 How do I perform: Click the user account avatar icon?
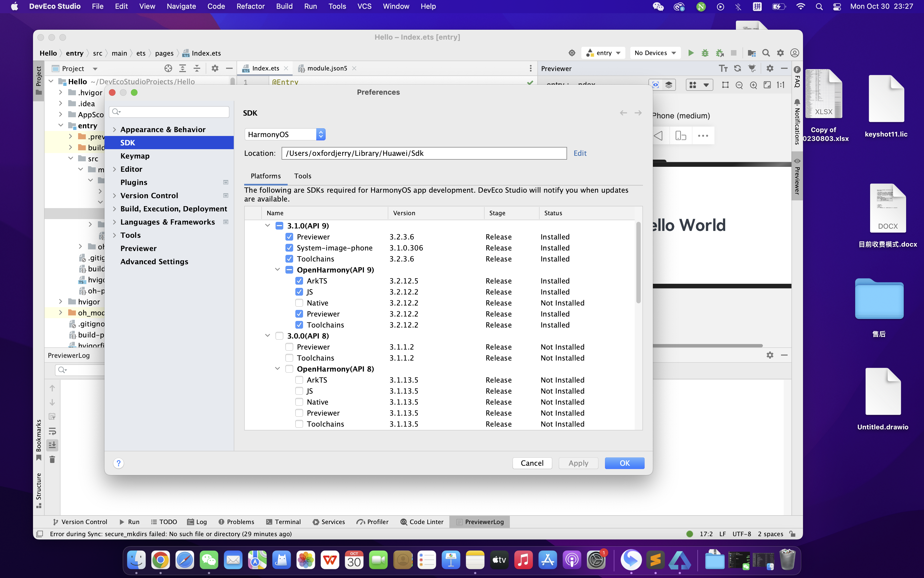coord(794,53)
